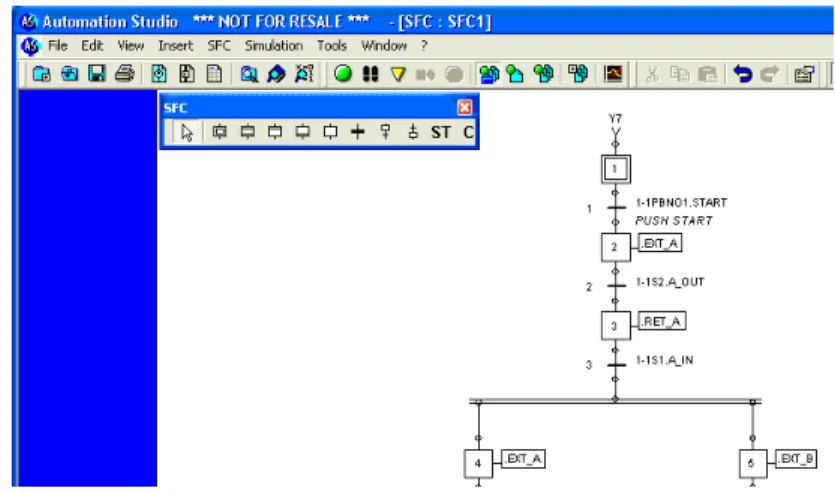The width and height of the screenshot is (835, 494).
Task: Open the Window menu
Action: tap(384, 46)
